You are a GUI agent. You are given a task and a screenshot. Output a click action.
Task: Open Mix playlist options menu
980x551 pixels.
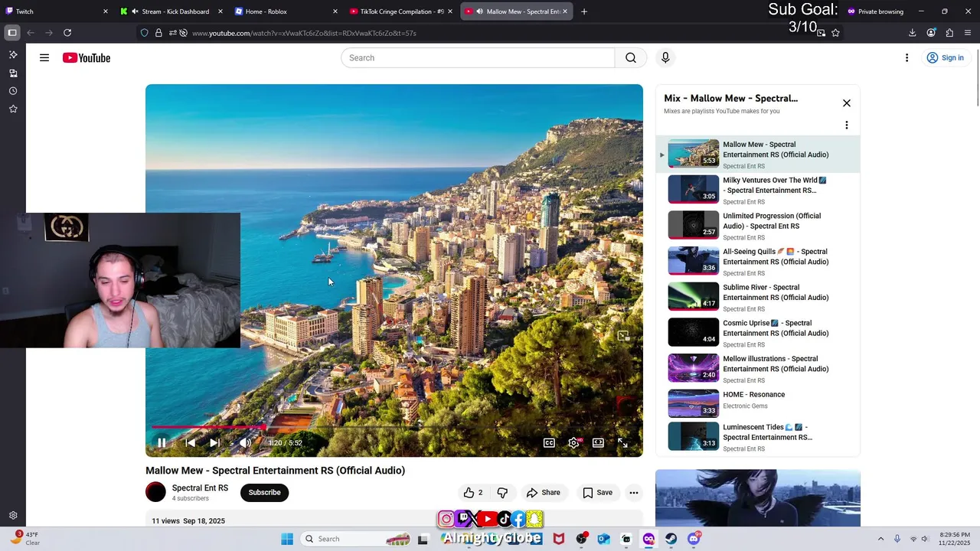point(847,125)
